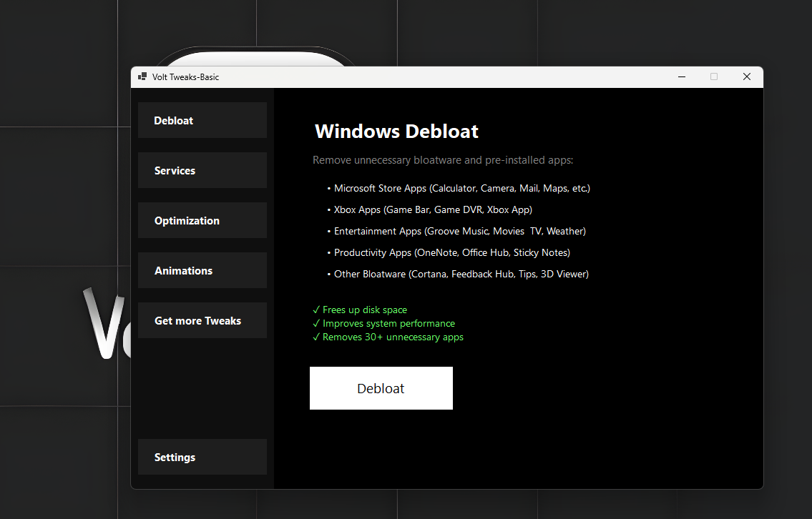The image size is (812, 519).
Task: Click the disabled maximize window icon
Action: (714, 77)
